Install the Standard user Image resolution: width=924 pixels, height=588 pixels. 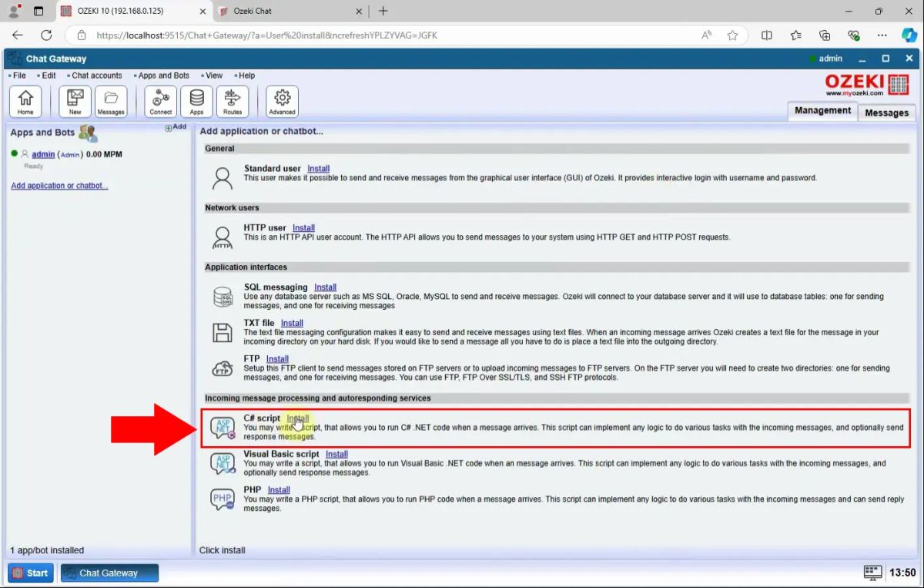(x=318, y=169)
